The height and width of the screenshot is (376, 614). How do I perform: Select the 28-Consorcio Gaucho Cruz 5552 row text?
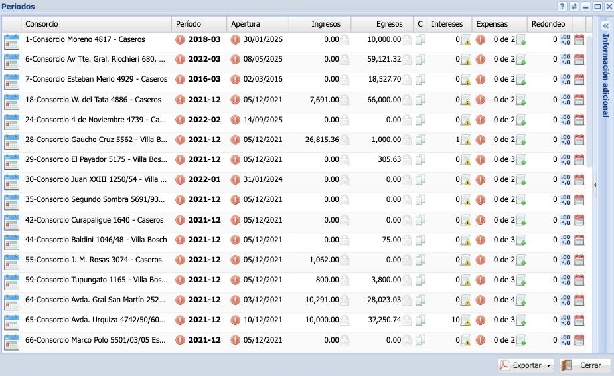[x=96, y=139]
